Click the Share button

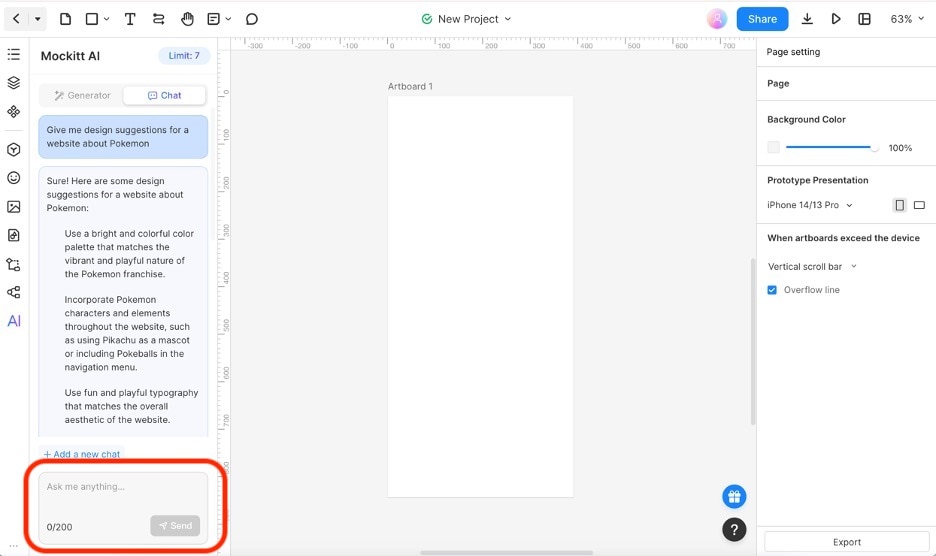(762, 19)
